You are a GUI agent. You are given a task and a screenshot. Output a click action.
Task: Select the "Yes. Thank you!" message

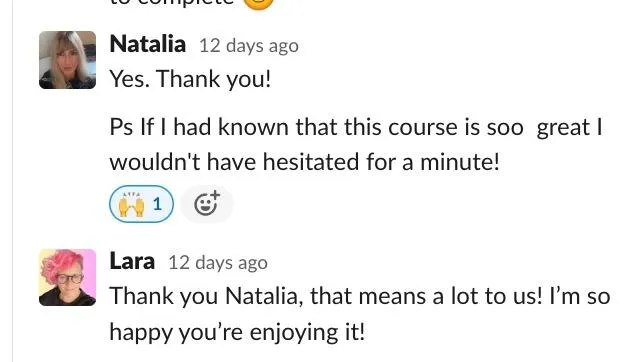coord(190,79)
